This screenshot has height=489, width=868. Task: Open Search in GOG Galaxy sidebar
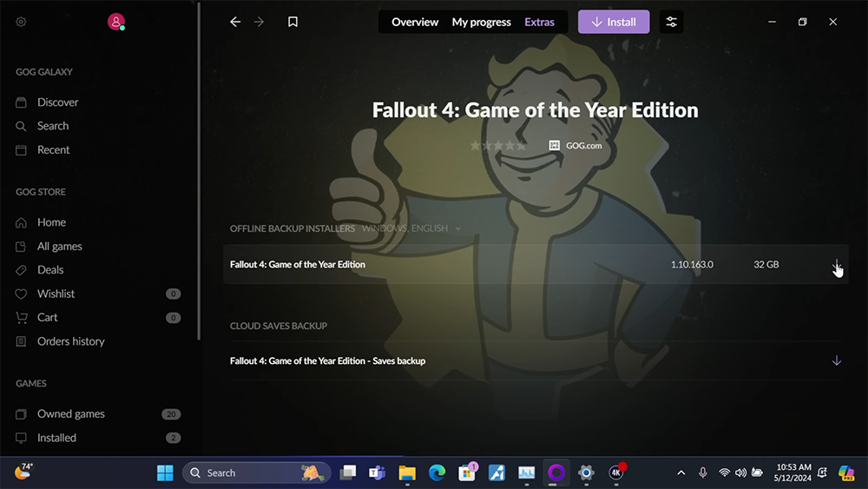53,126
